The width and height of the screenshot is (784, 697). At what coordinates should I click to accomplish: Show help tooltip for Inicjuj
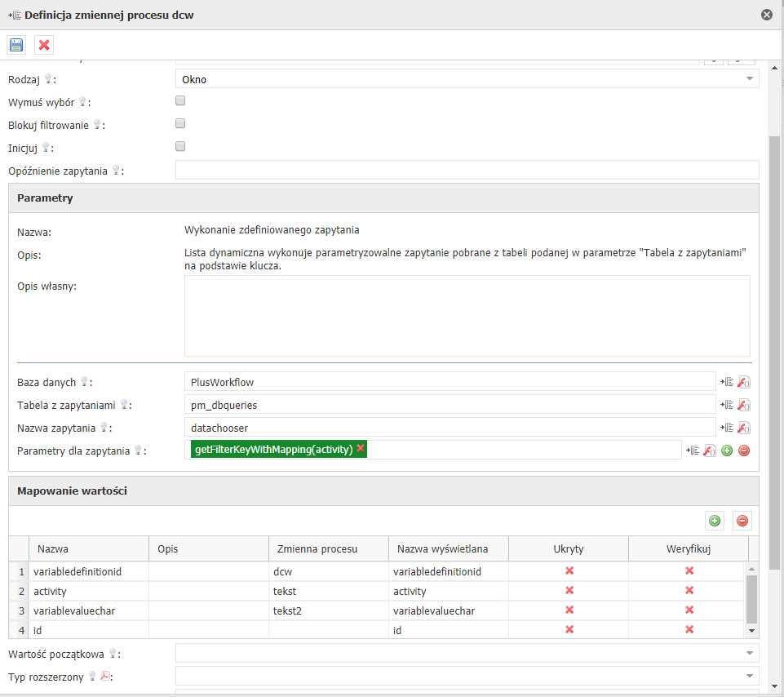[x=46, y=148]
